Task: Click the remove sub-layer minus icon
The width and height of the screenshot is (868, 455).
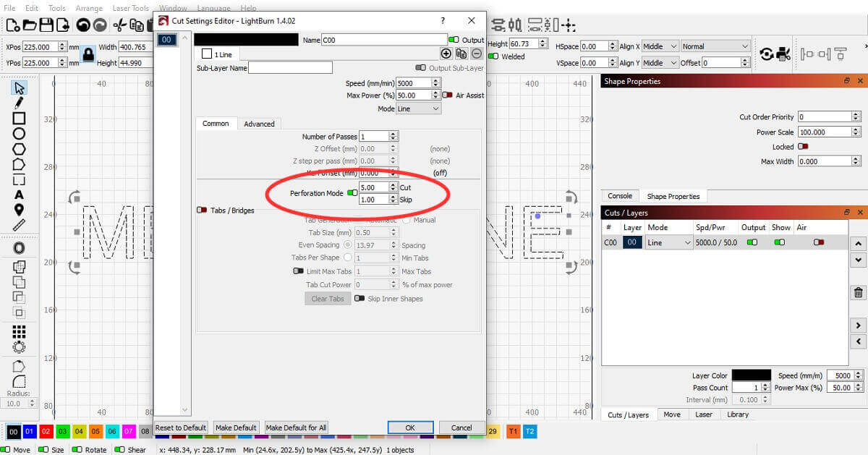Action: (x=477, y=54)
